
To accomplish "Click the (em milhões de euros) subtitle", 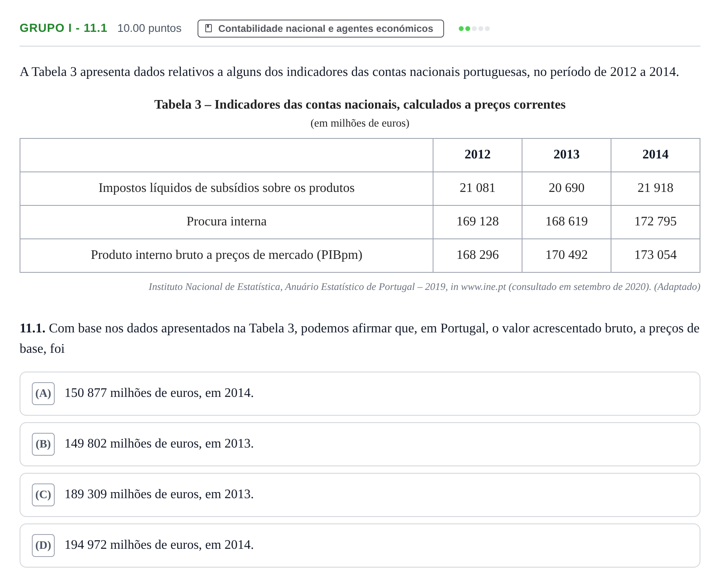I will click(x=360, y=123).
